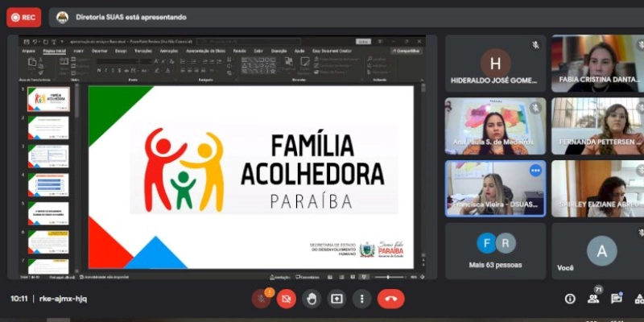
Task: Click the PowerPoint title bar search box
Action: (249, 42)
